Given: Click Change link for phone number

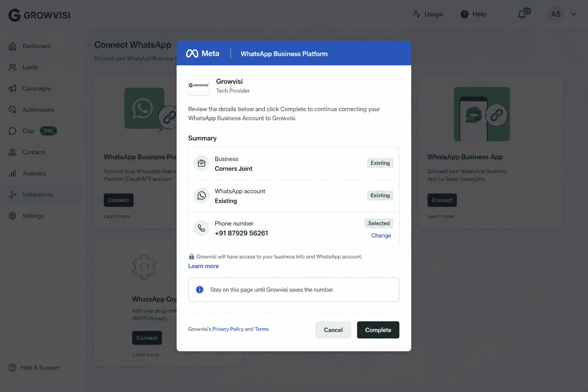Looking at the screenshot, I should pos(381,235).
